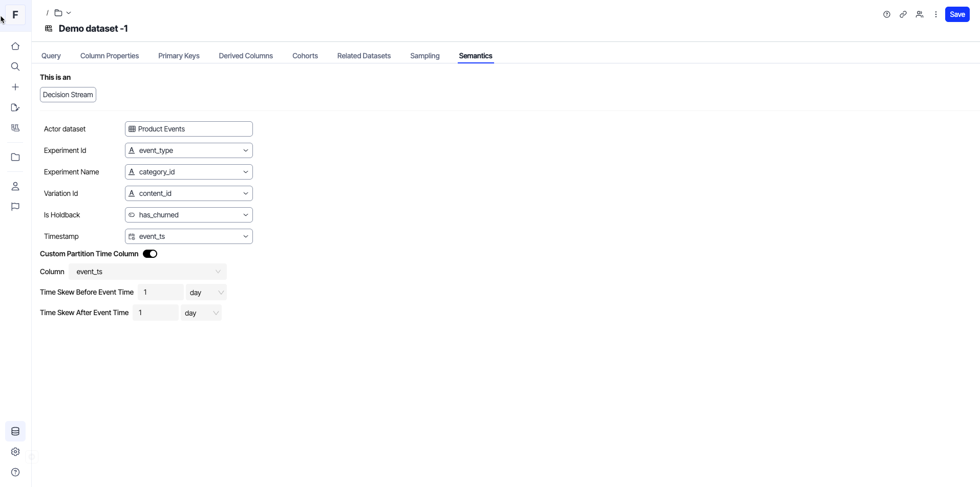Open the Home page from the sidebar
The width and height of the screenshot is (980, 487).
15,46
